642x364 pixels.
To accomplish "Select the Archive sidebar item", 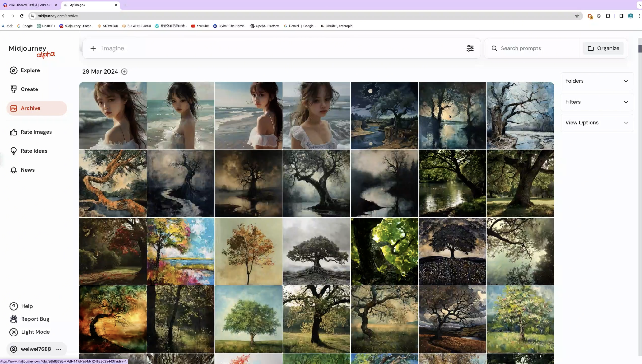I will [37, 108].
